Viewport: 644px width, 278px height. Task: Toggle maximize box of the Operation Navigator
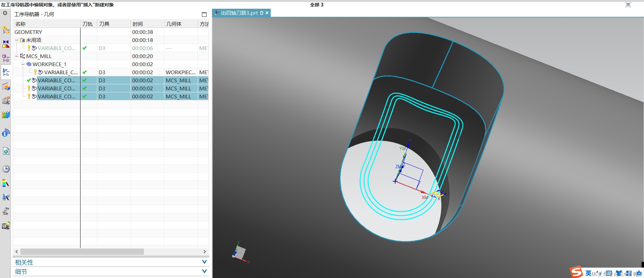tap(204, 14)
